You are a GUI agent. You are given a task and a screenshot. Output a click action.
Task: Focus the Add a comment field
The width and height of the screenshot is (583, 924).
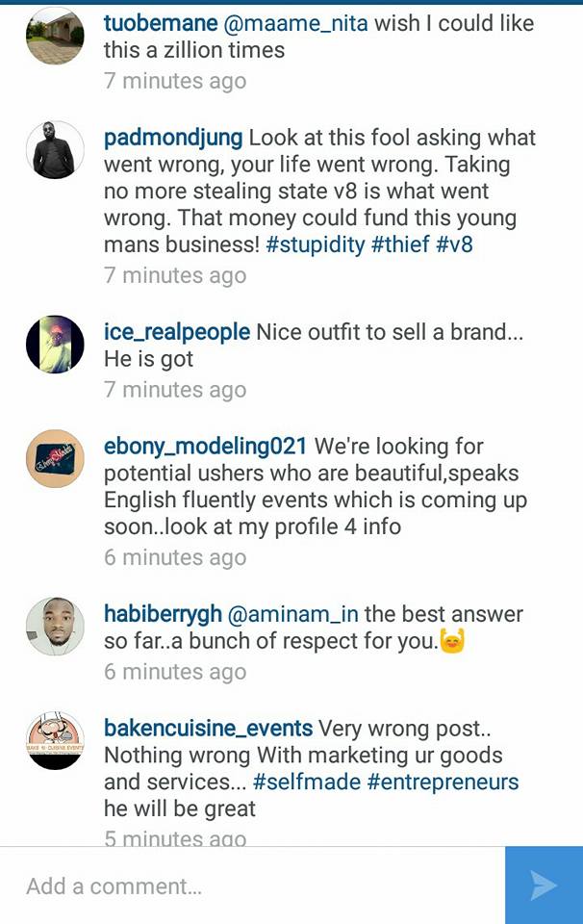[x=253, y=885]
